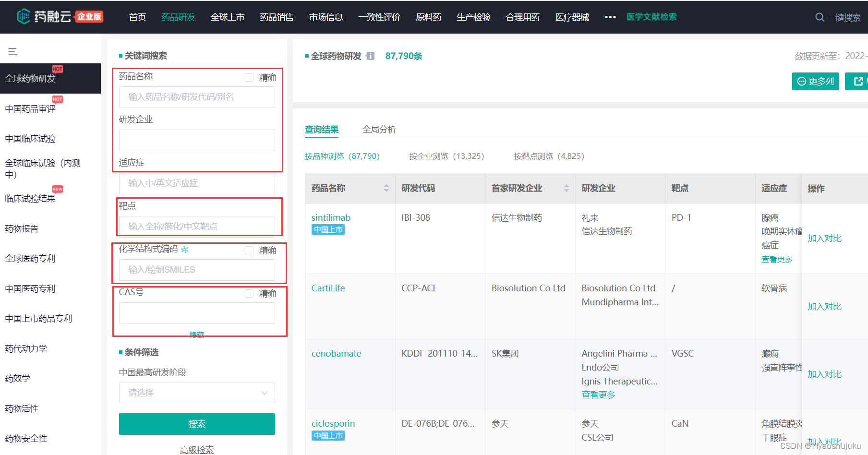The width and height of the screenshot is (868, 455).
Task: Open 首页 in the top navigation
Action: (x=137, y=17)
